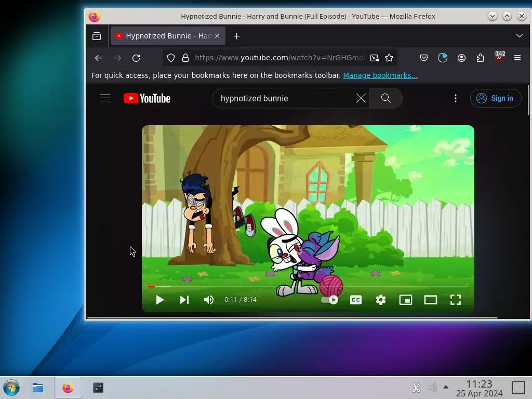
Task: Open the video settings gear
Action: coord(381,300)
